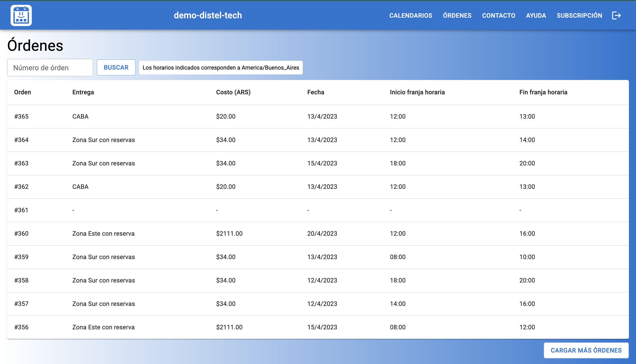Click end time 16:00 in order #357 row
Image resolution: width=636 pixels, height=364 pixels.
527,304
